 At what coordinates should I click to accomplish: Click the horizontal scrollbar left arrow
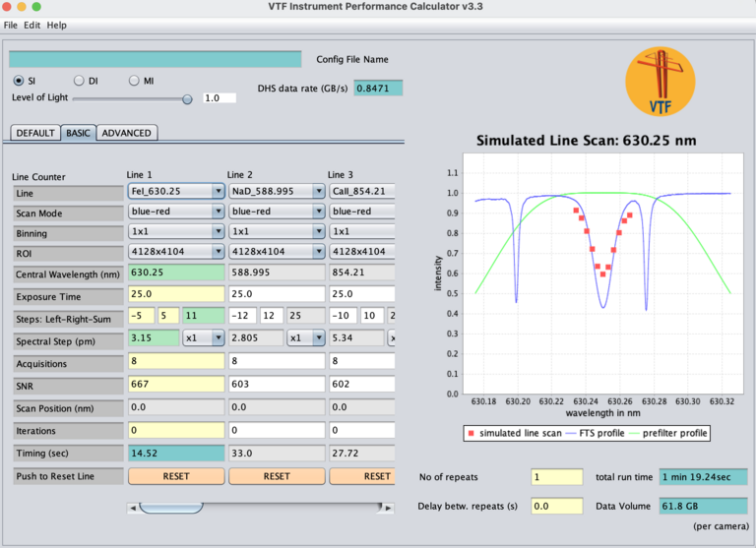pyautogui.click(x=133, y=508)
